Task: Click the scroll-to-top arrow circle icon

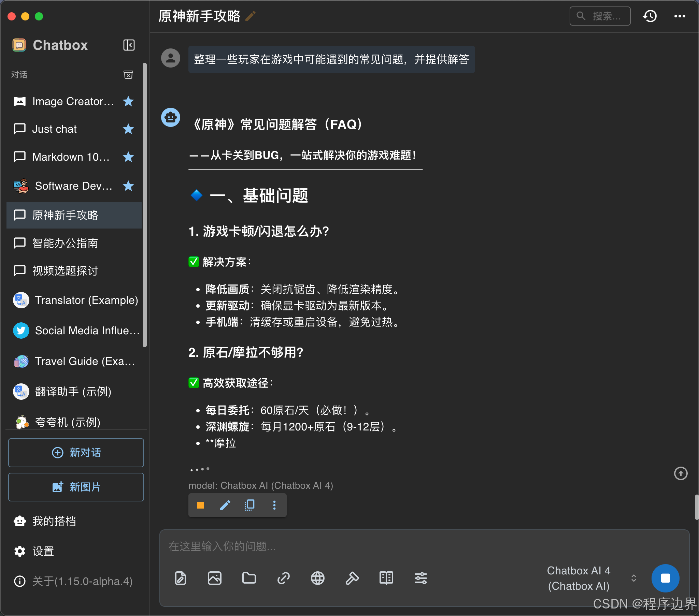Action: [681, 473]
